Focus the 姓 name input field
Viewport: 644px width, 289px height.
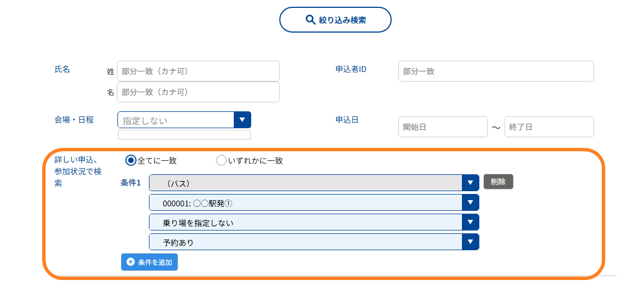(x=198, y=71)
